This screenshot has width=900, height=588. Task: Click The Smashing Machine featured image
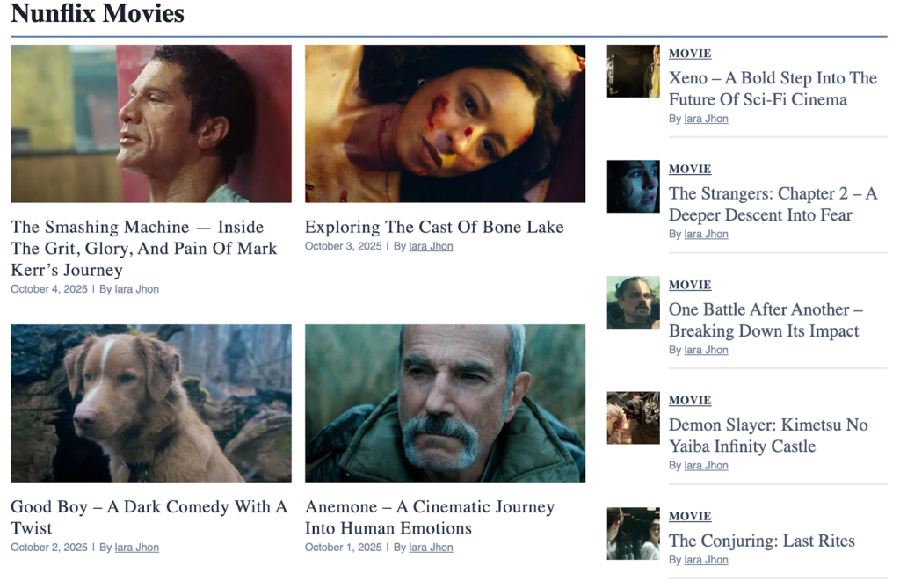pyautogui.click(x=151, y=123)
